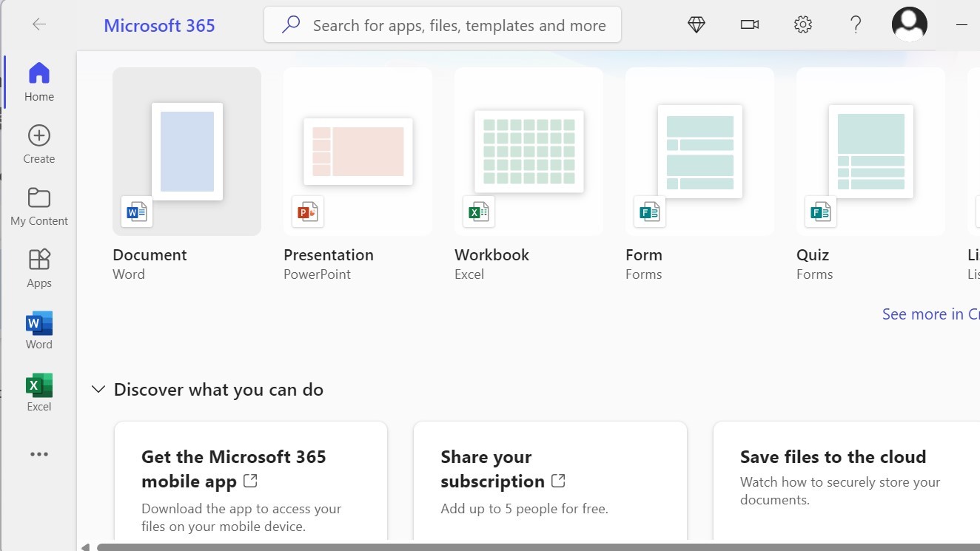Viewport: 980px width, 551px height.
Task: Click 'Watch how to securely store' text
Action: [840, 491]
